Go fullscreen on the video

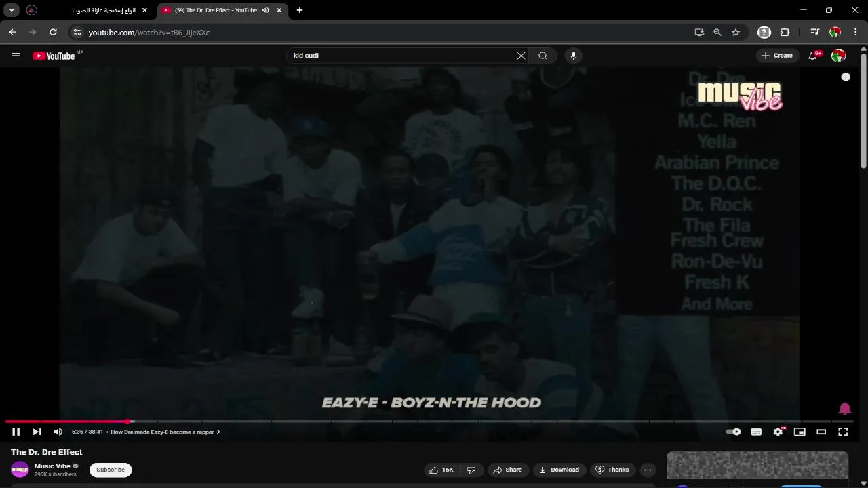coord(843,432)
